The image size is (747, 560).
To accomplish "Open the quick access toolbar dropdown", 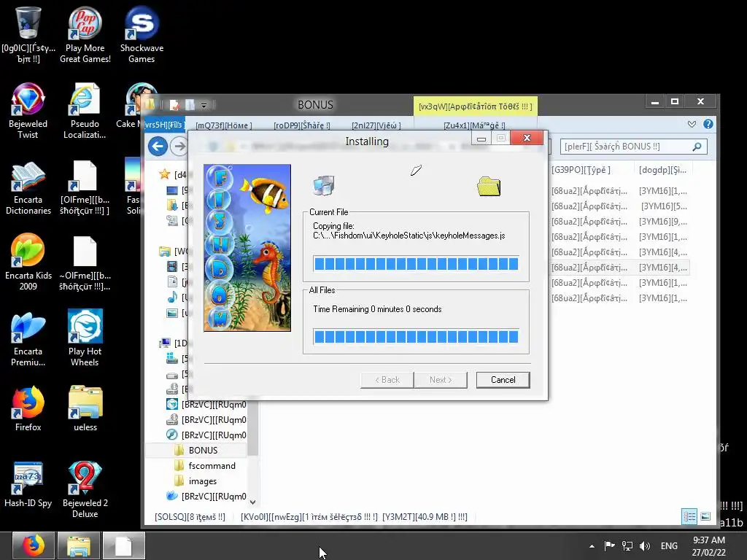I will coord(204,105).
